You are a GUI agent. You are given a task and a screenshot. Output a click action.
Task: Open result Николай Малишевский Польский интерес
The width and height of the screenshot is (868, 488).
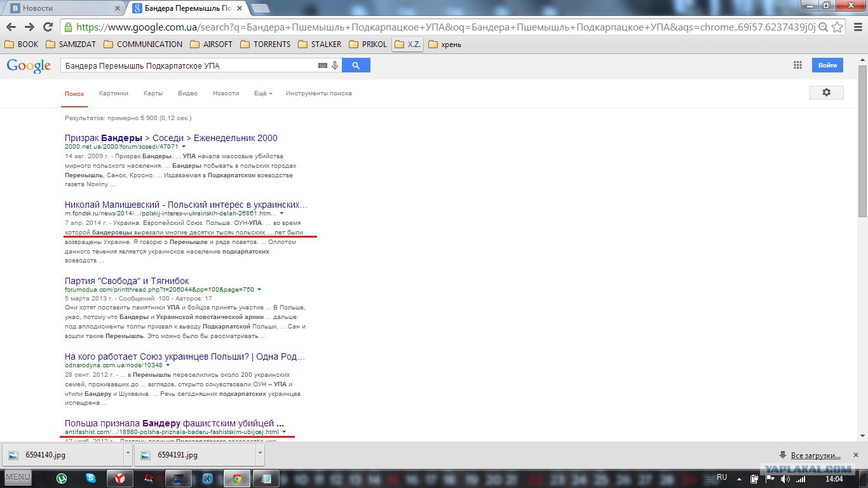pyautogui.click(x=186, y=205)
